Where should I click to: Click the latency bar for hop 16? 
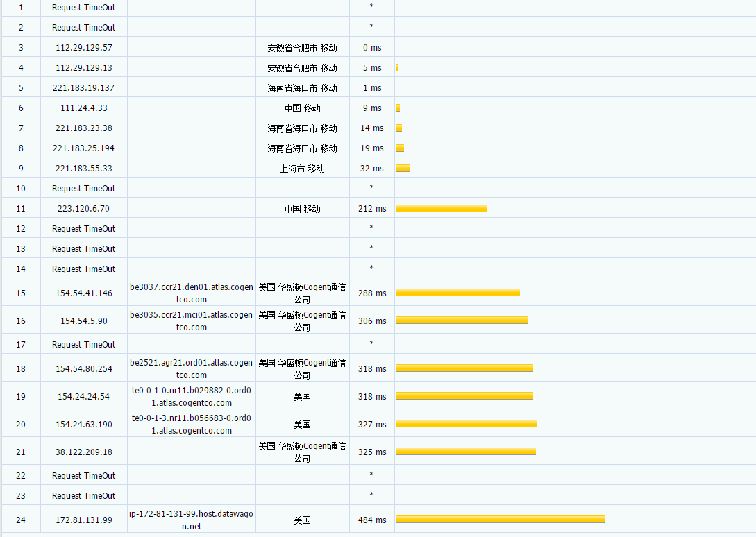pos(462,320)
